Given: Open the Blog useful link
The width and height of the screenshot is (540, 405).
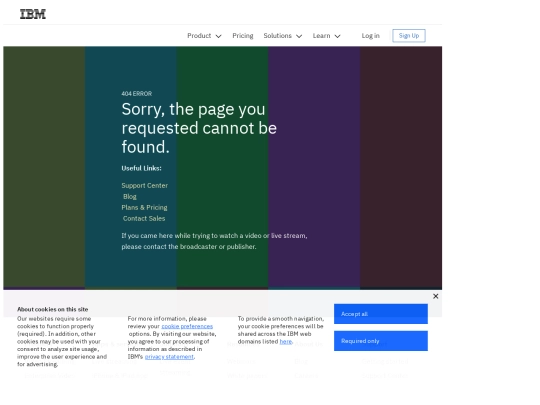Looking at the screenshot, I should (x=130, y=196).
